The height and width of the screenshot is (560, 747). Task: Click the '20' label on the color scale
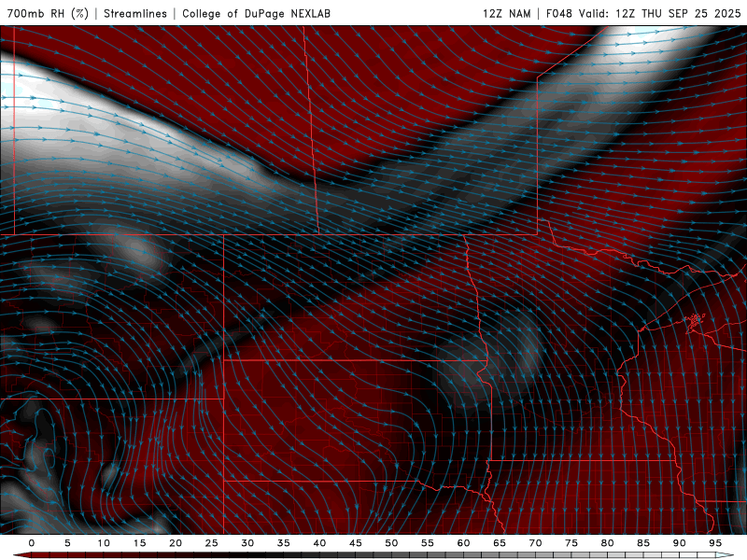[x=176, y=543]
